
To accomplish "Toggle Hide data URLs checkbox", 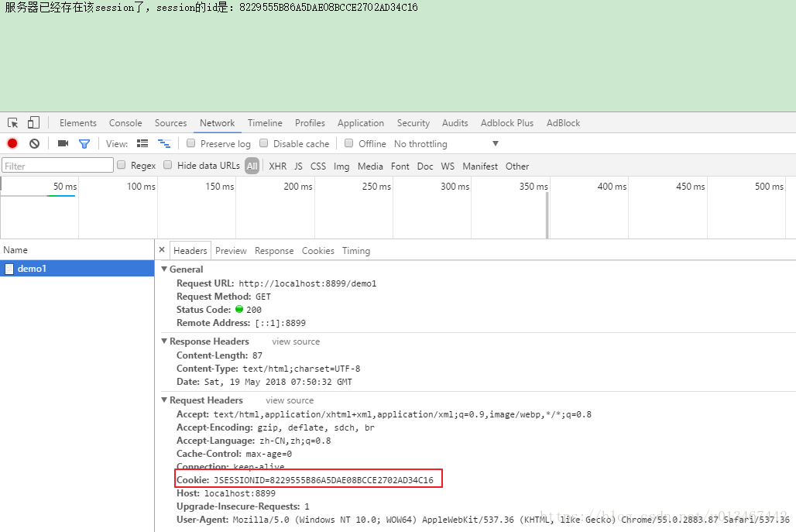I will (167, 164).
